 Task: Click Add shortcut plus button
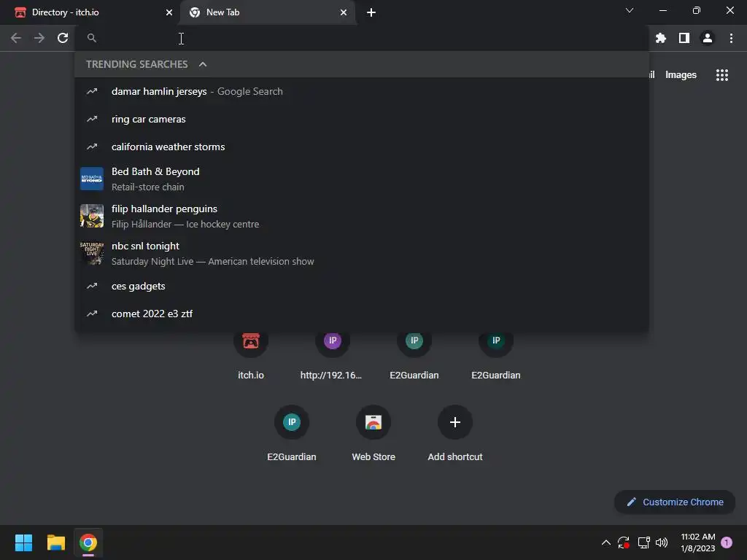tap(455, 422)
